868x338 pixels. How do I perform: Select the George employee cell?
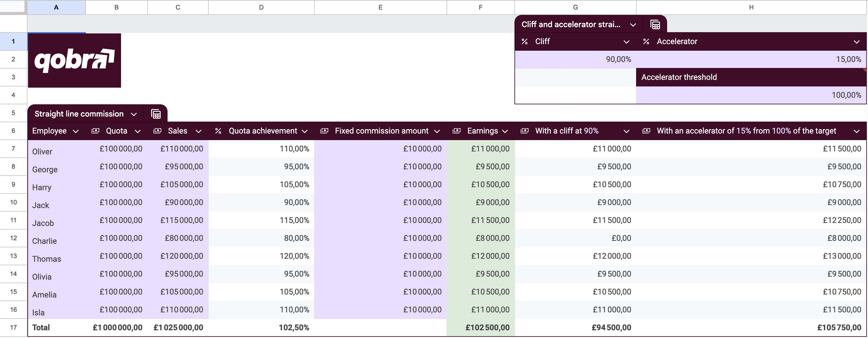click(56, 167)
